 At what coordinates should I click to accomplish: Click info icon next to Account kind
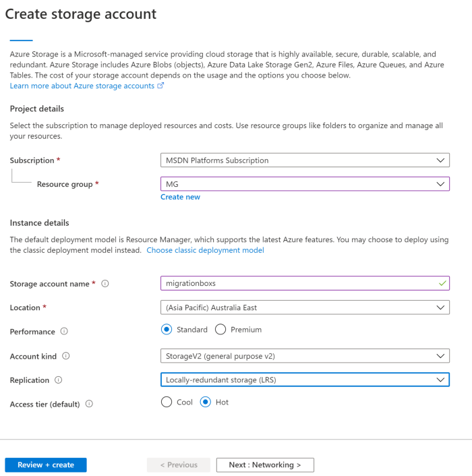(x=66, y=356)
